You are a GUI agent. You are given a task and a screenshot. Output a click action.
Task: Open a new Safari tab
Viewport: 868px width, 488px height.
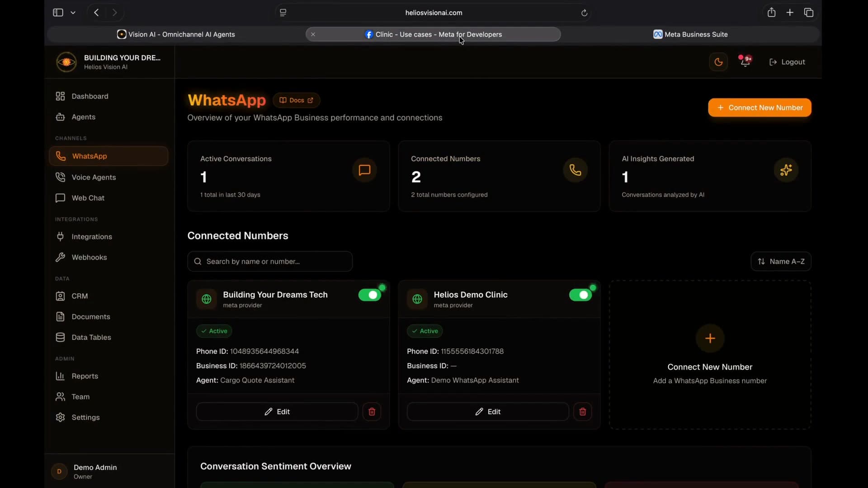pos(790,13)
